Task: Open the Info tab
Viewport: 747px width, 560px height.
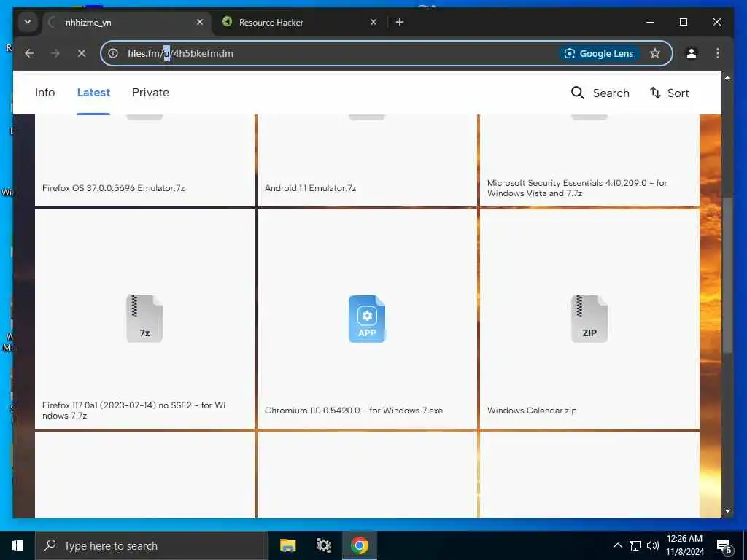Action: [x=44, y=93]
